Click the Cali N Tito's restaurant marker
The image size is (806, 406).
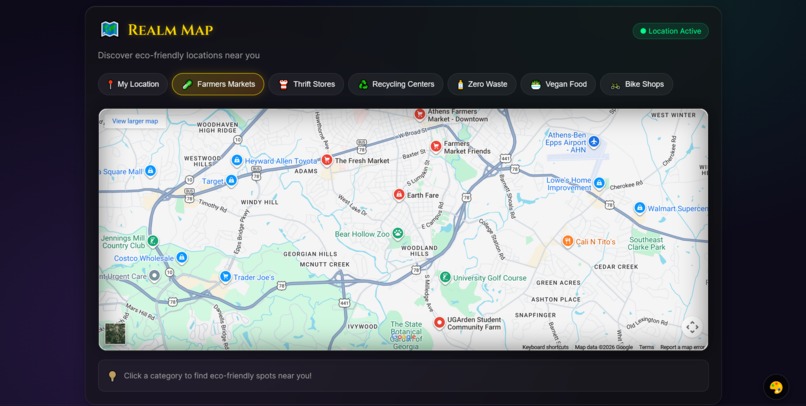tap(567, 241)
